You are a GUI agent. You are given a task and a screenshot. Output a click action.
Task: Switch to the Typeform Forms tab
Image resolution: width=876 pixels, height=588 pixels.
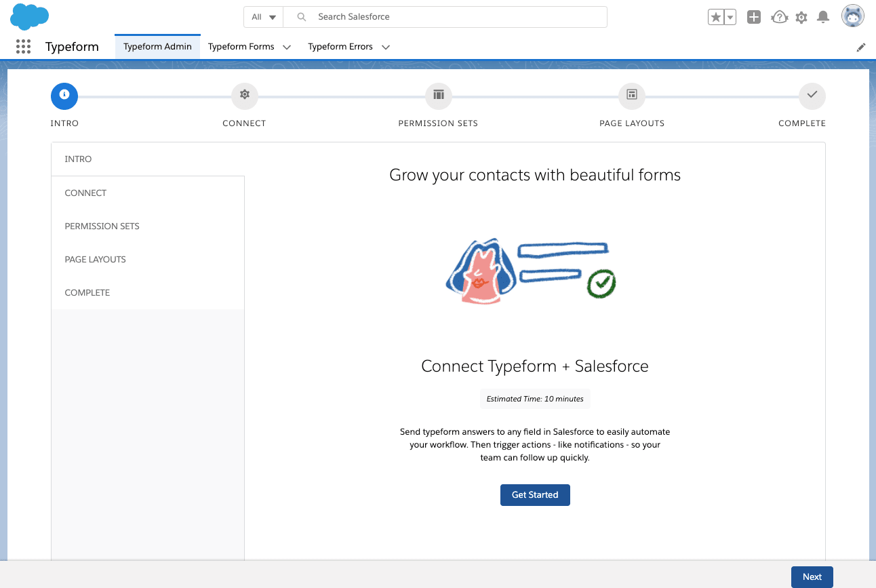point(241,47)
